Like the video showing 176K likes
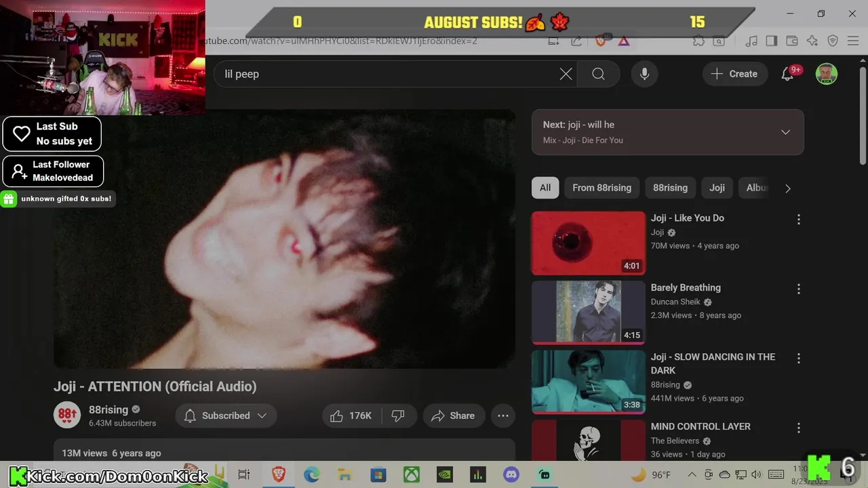The image size is (868, 488). click(351, 415)
